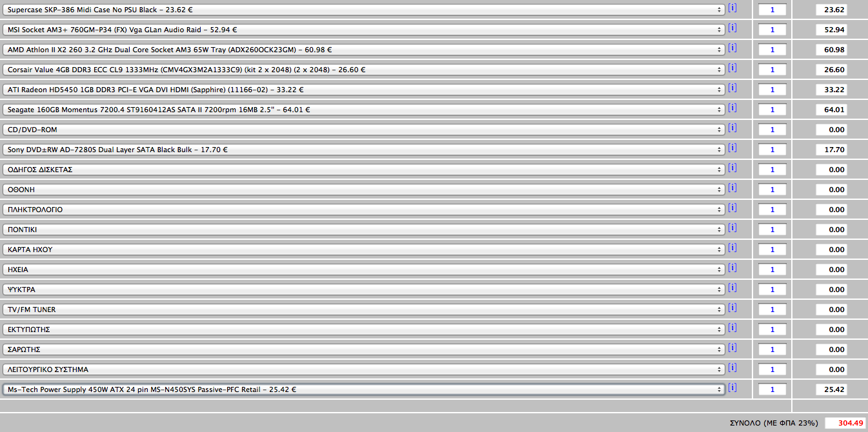Open the TV/FM TUNER dropdown
868x432 pixels.
[x=364, y=309]
